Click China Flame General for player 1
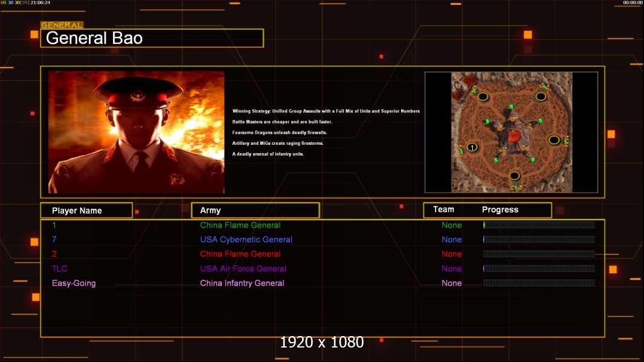The height and width of the screenshot is (362, 644). (x=240, y=225)
